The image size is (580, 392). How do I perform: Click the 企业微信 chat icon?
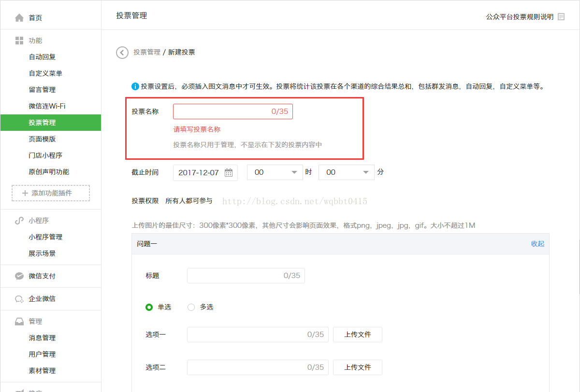coord(19,299)
